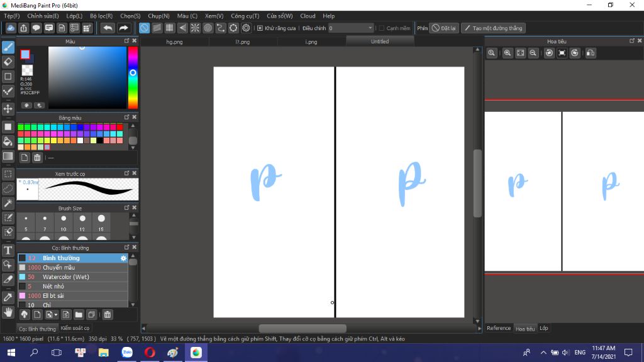Activate the rectangular Select tool

click(8, 174)
